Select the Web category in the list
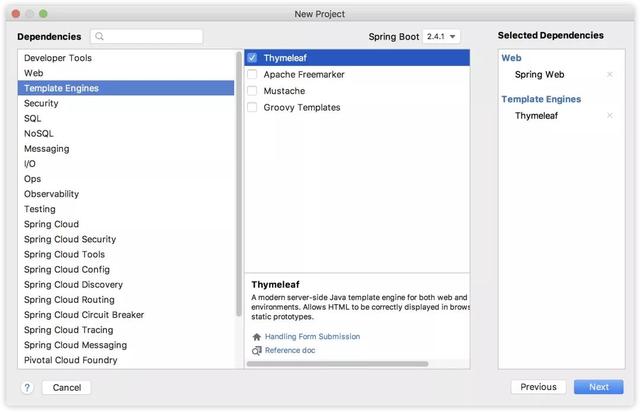640x412 pixels. tap(126, 73)
